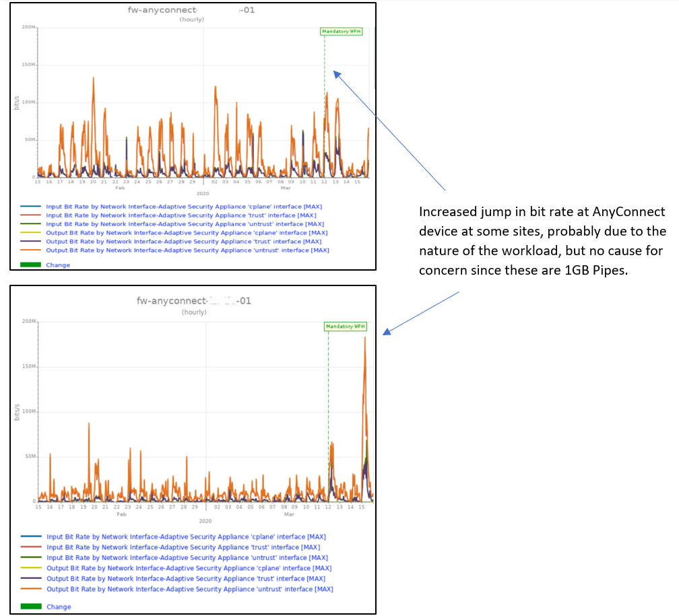Click orange swatch for top Output 'untrust' legend
This screenshot has height=616, width=679.
point(30,250)
